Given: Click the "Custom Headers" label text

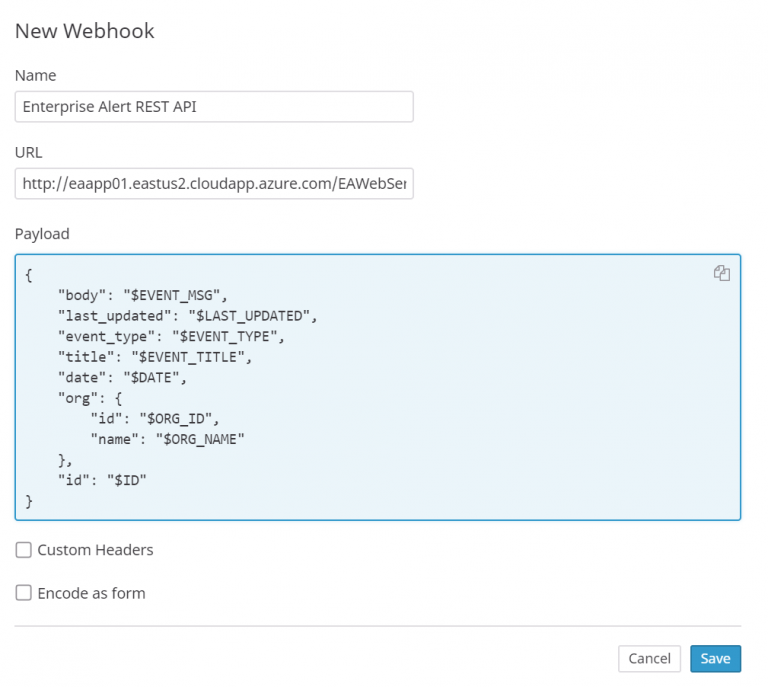Looking at the screenshot, I should [x=95, y=550].
